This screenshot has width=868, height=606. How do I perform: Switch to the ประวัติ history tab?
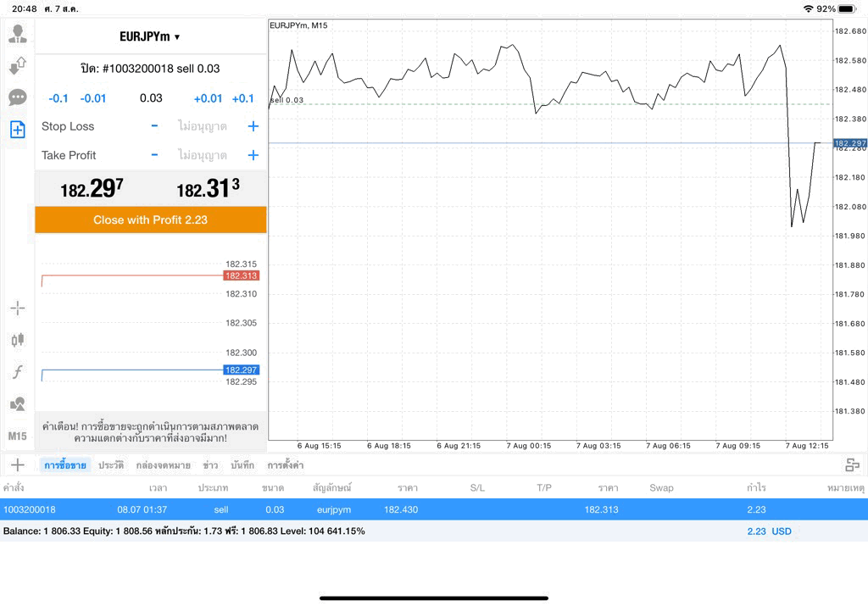[x=111, y=465]
